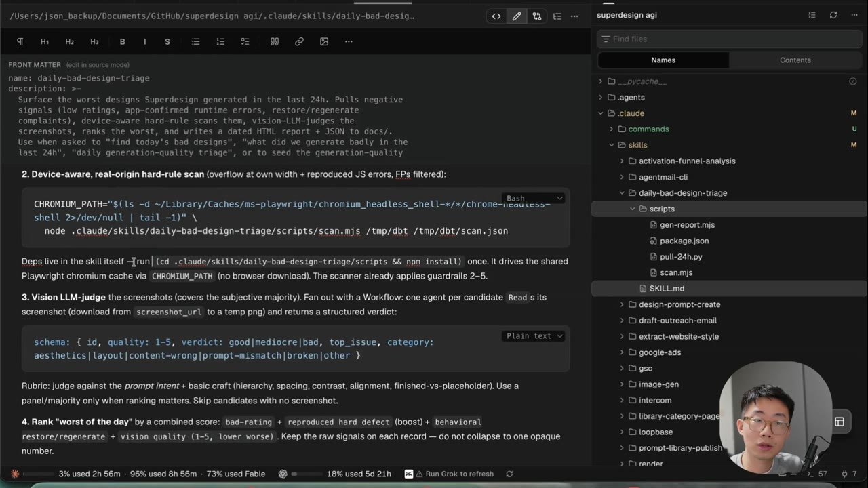
Task: Expand the commands folder
Action: pyautogui.click(x=611, y=129)
